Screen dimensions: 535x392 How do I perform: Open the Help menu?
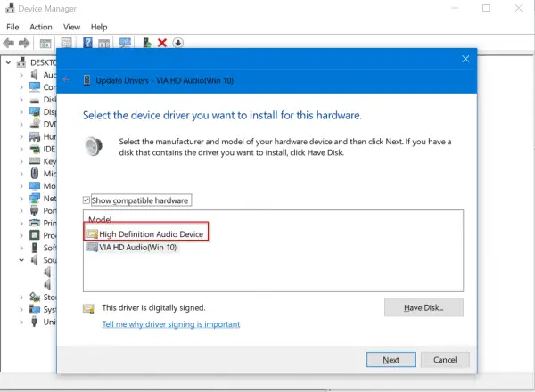coord(99,27)
